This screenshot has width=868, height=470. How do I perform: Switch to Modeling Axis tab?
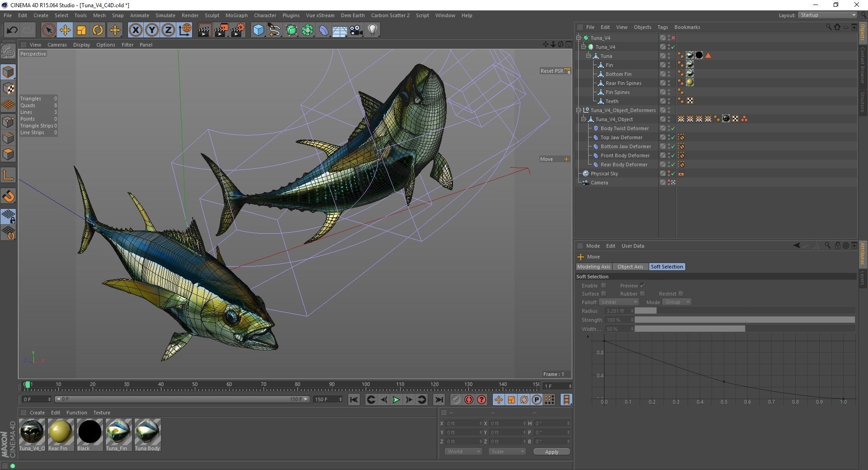tap(594, 267)
